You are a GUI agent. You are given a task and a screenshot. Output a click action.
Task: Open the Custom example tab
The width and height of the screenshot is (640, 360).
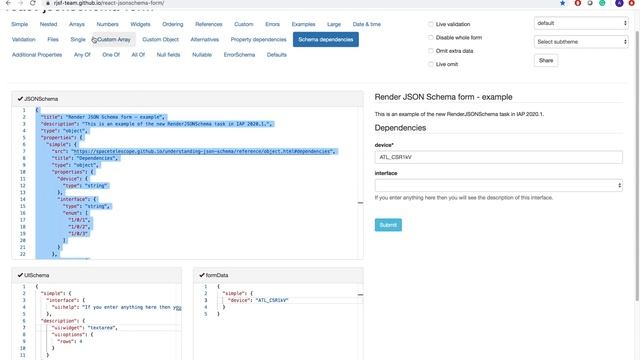[x=244, y=24]
